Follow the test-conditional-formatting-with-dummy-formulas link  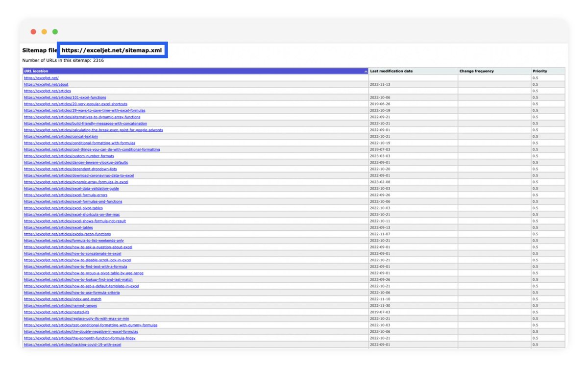90,325
